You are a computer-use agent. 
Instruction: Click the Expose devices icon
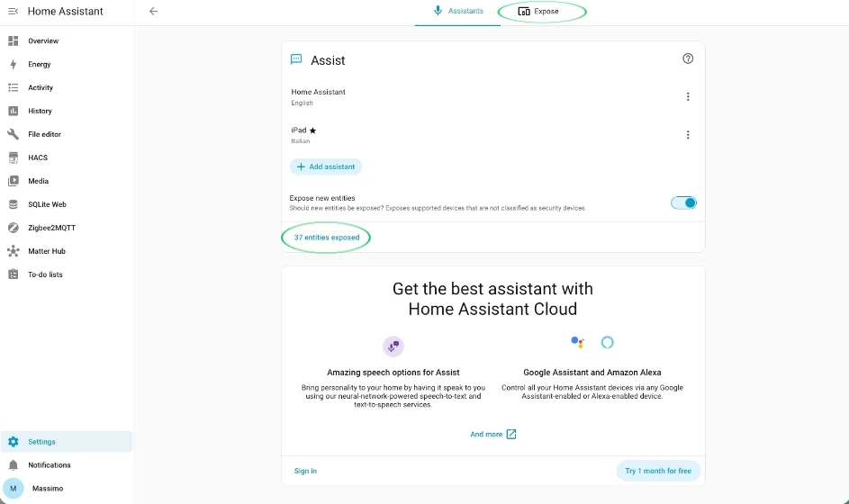click(x=524, y=11)
